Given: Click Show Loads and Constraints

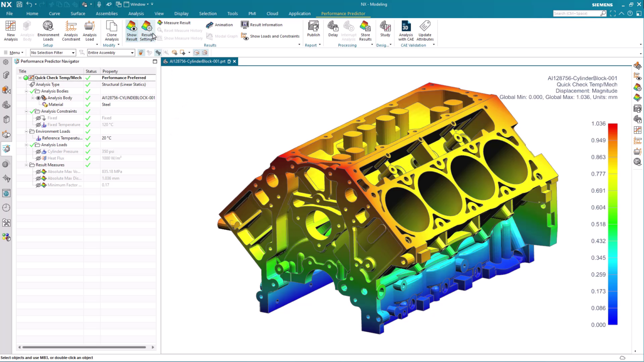Looking at the screenshot, I should [270, 36].
